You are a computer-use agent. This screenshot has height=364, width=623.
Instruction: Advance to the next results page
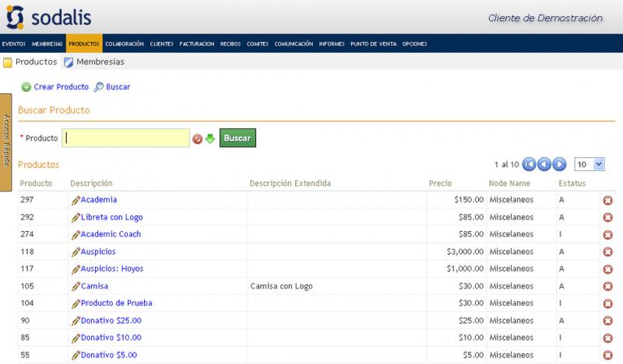coord(560,164)
